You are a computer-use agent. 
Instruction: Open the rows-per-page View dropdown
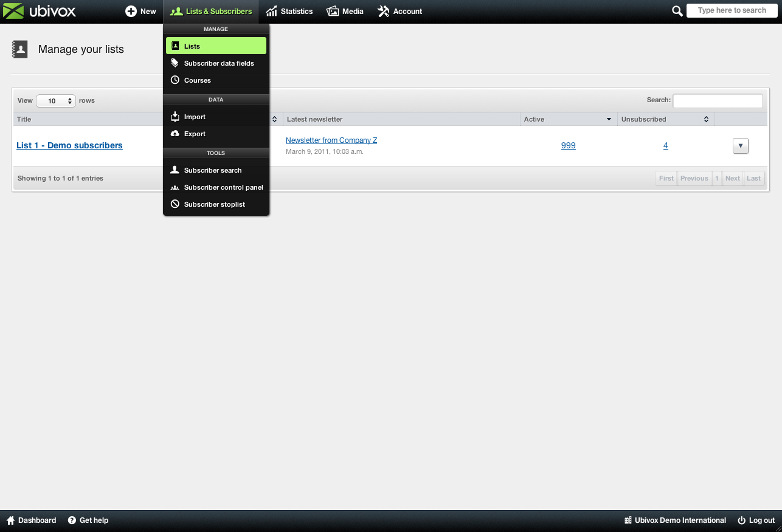pos(56,101)
